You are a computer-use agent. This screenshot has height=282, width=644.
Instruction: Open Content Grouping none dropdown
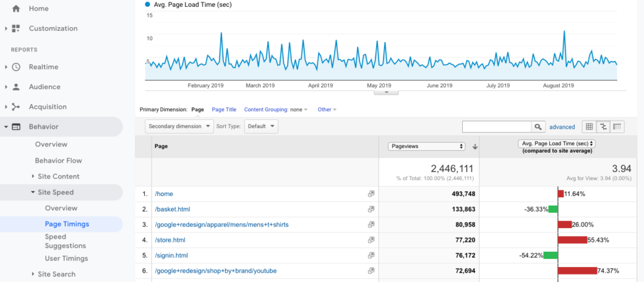click(x=299, y=109)
